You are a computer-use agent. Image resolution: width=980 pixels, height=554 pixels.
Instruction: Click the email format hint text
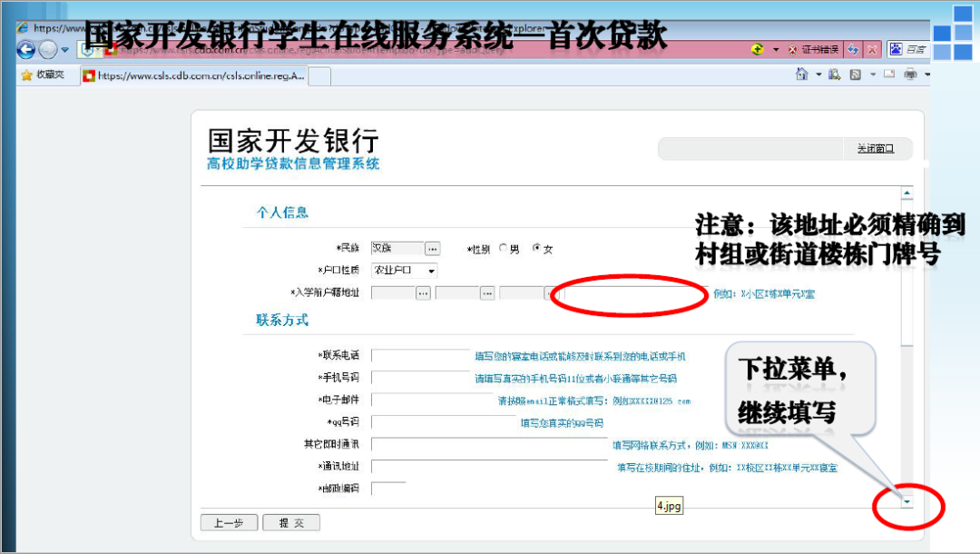click(x=594, y=401)
